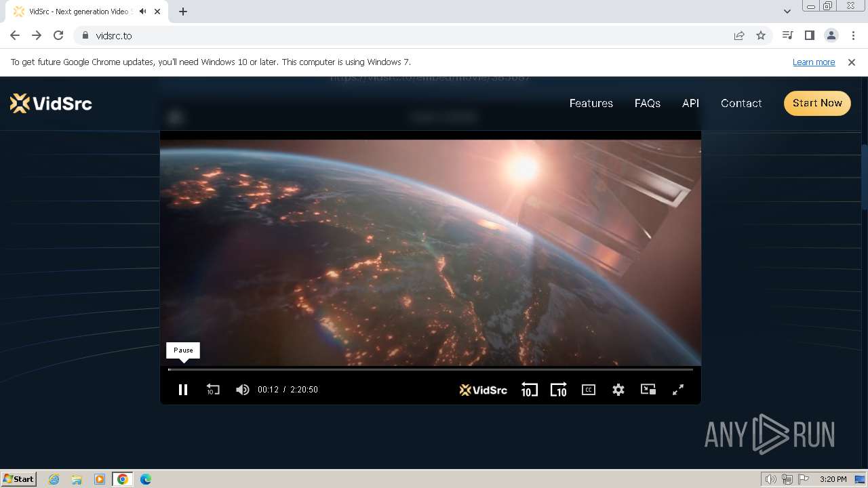The image size is (868, 488).
Task: Seek along the video progress bar
Action: coord(431,369)
